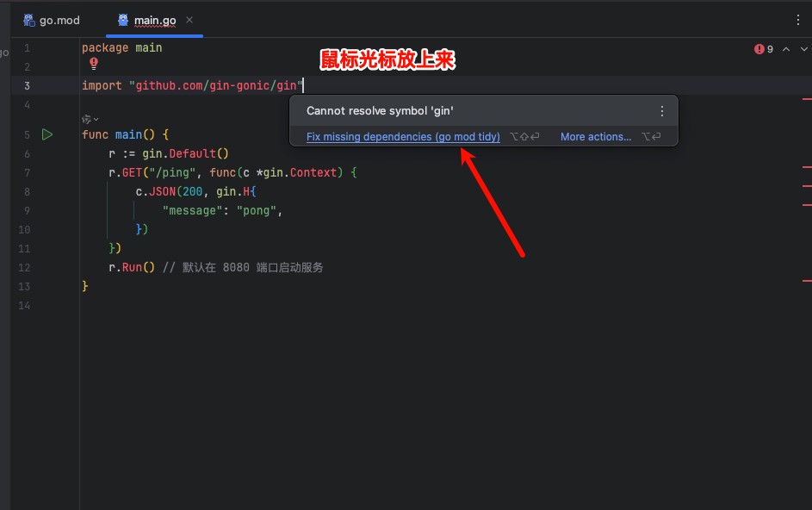Screen dimensions: 812x510
Task: Click the error bulb icon on line 2
Action: pos(94,63)
